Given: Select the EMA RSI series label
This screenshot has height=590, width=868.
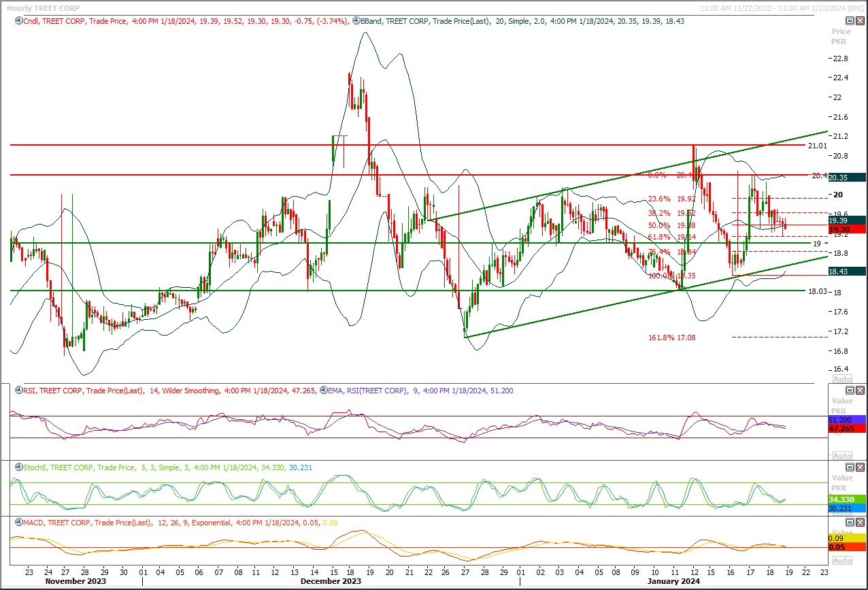Looking at the screenshot, I should click(366, 391).
